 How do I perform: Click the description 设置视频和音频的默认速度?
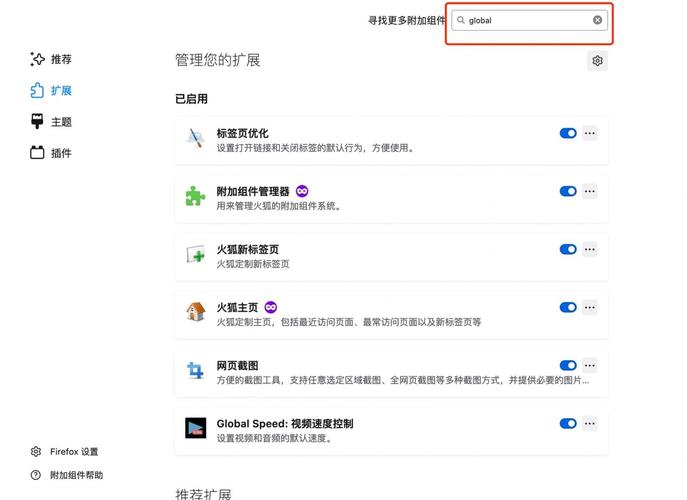click(x=274, y=438)
